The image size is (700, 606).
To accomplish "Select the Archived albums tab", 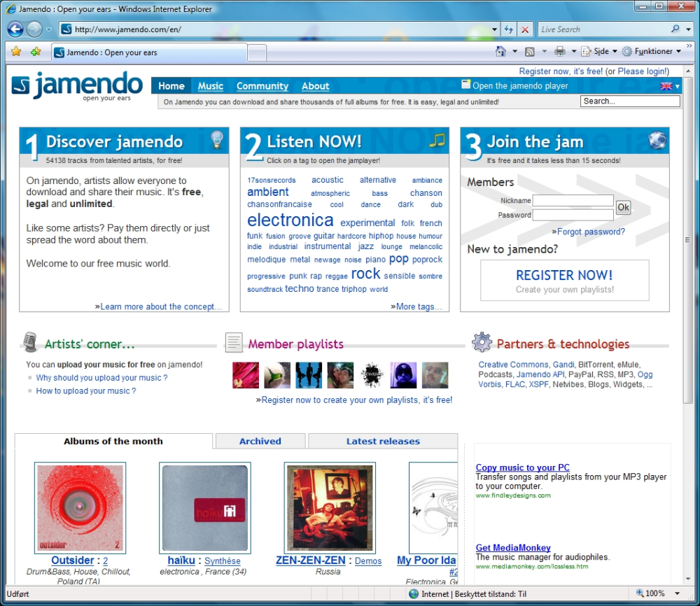I will pos(260,441).
